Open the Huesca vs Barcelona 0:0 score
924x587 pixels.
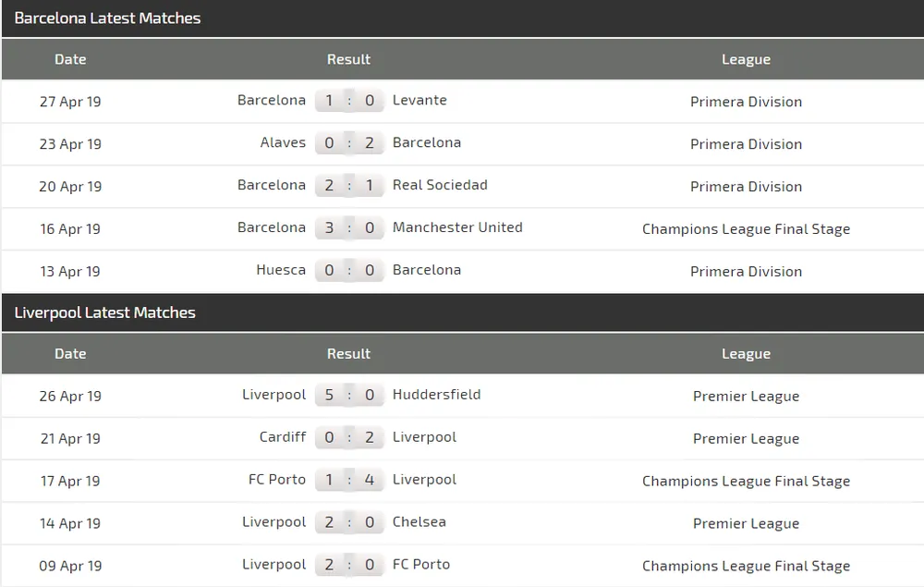[x=349, y=271]
